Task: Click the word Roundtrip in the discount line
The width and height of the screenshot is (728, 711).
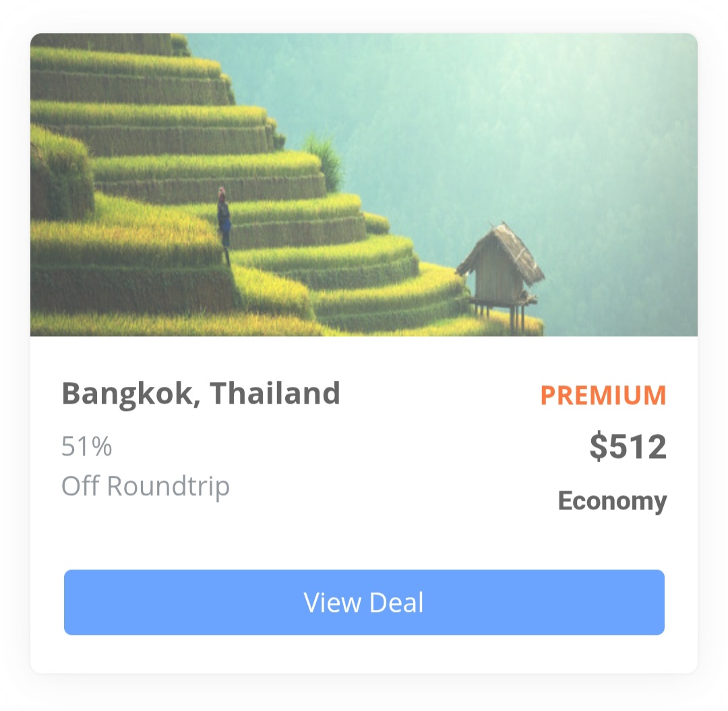Action: [169, 487]
